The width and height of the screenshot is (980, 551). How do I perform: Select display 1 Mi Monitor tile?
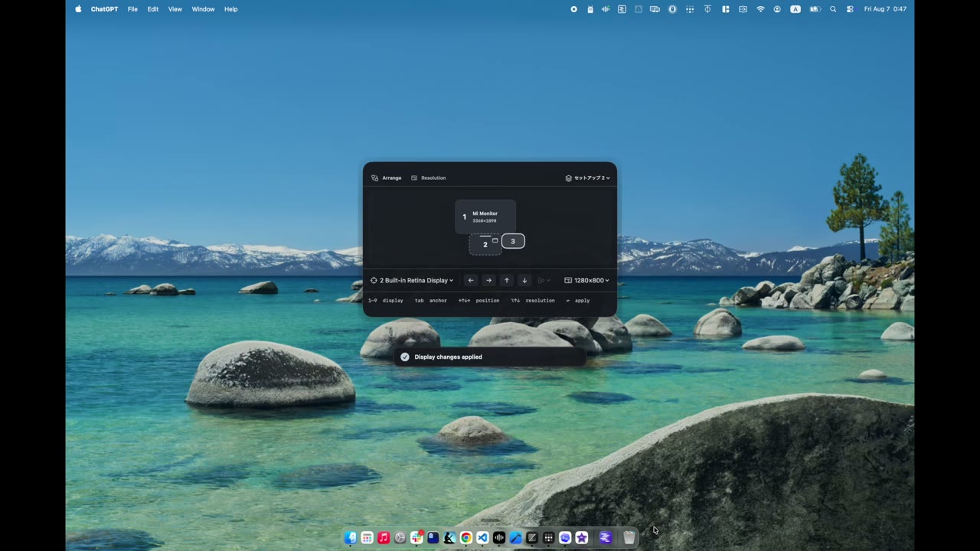tap(485, 217)
